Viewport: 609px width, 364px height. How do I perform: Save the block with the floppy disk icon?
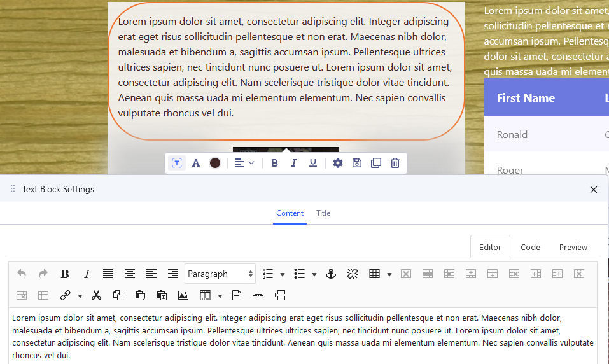(x=357, y=164)
